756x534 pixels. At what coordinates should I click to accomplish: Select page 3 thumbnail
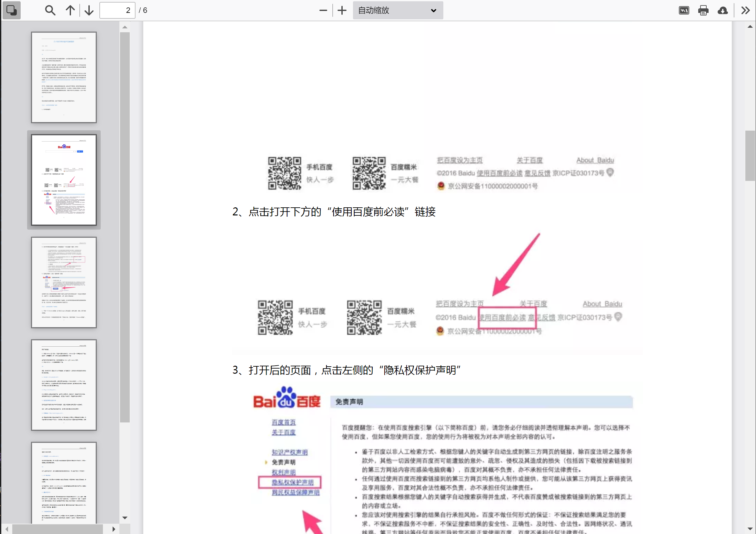point(64,282)
